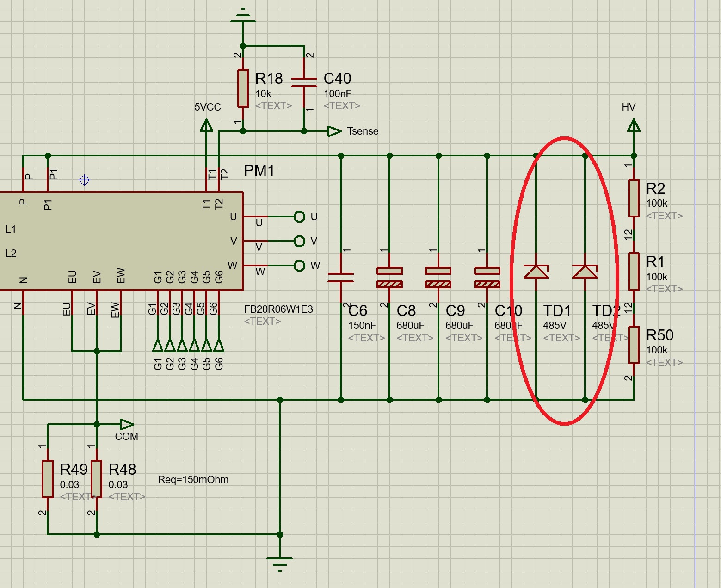
Task: Select capacitor C6 symbol
Action: click(341, 278)
